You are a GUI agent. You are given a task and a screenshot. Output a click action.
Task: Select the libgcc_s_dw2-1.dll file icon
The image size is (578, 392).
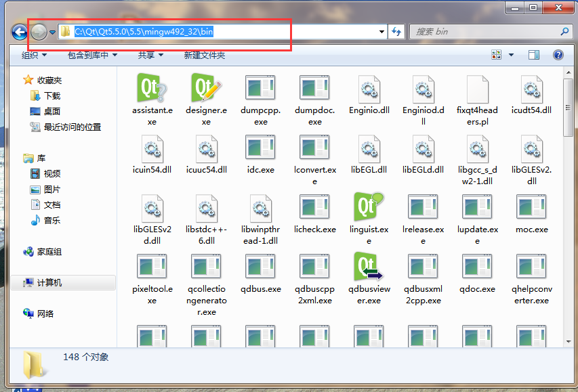pyautogui.click(x=477, y=149)
